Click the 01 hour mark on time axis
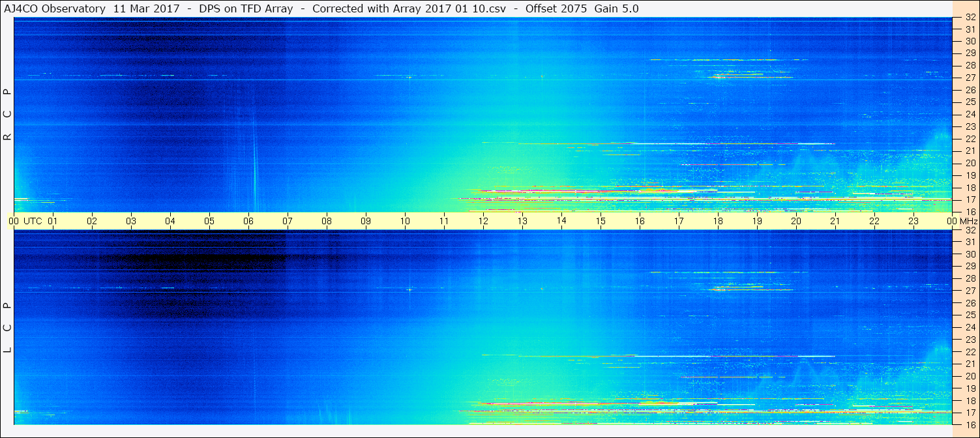The height and width of the screenshot is (438, 980). point(53,221)
